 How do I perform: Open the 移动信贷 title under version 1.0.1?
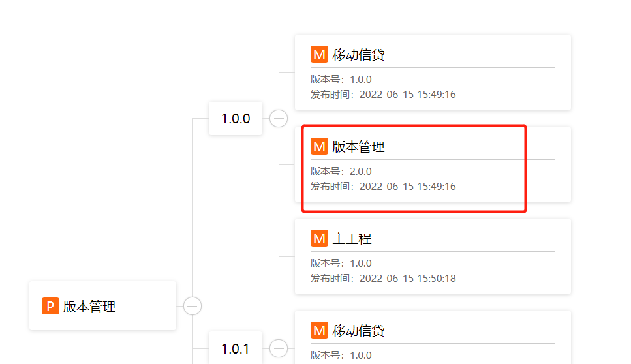(x=358, y=331)
